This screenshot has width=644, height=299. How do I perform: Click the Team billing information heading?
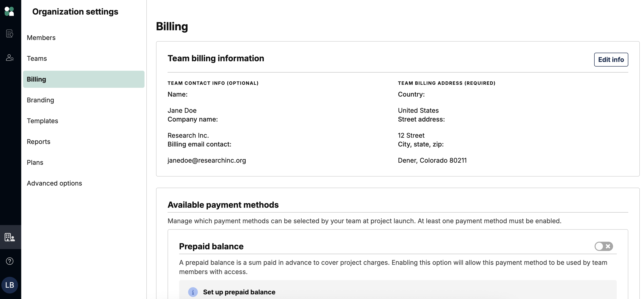click(x=216, y=58)
